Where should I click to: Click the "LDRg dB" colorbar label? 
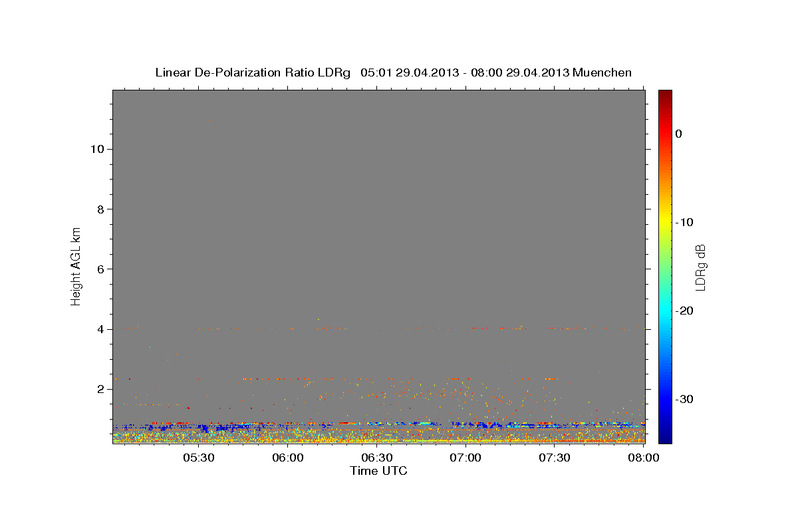click(700, 267)
